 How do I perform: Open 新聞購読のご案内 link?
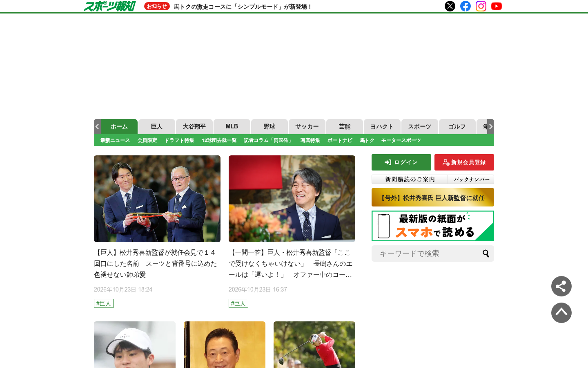tap(410, 180)
